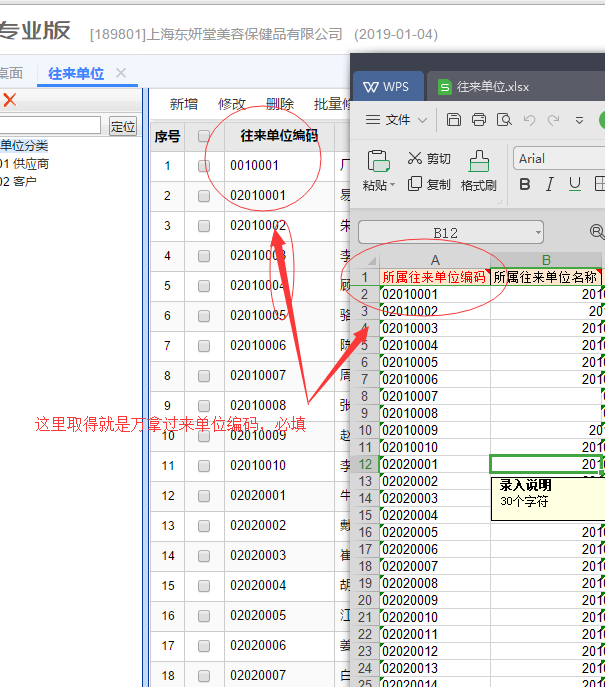Click the 定位 locate button
The width and height of the screenshot is (605, 687).
point(123,126)
